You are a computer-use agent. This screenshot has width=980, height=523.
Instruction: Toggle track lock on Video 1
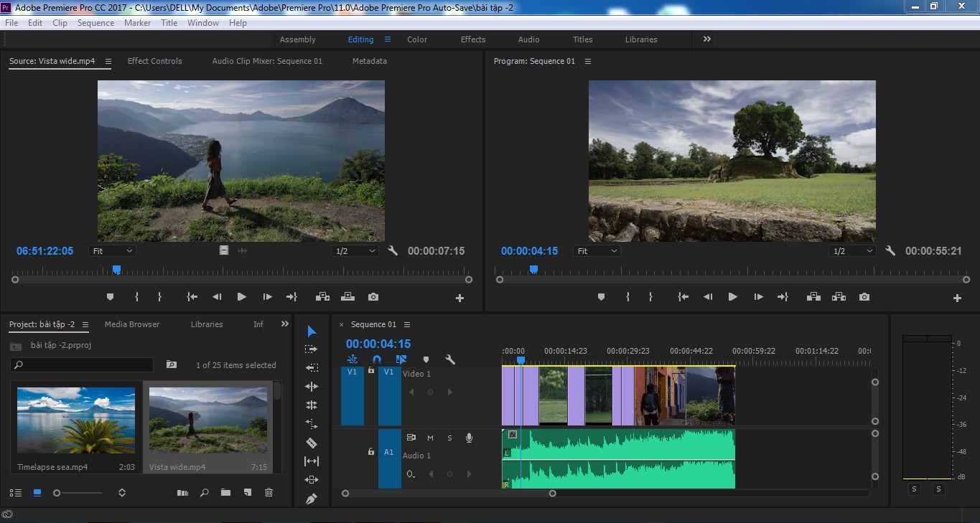click(370, 371)
